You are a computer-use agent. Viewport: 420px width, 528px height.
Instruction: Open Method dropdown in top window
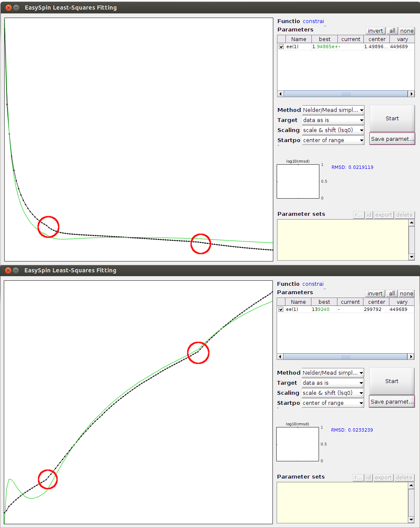point(333,110)
